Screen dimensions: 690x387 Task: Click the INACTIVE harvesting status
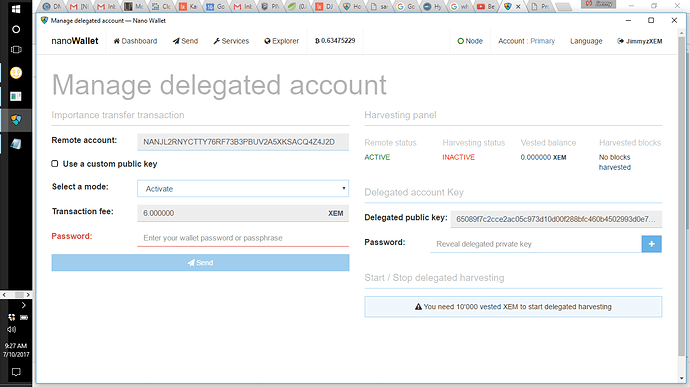[x=459, y=157]
